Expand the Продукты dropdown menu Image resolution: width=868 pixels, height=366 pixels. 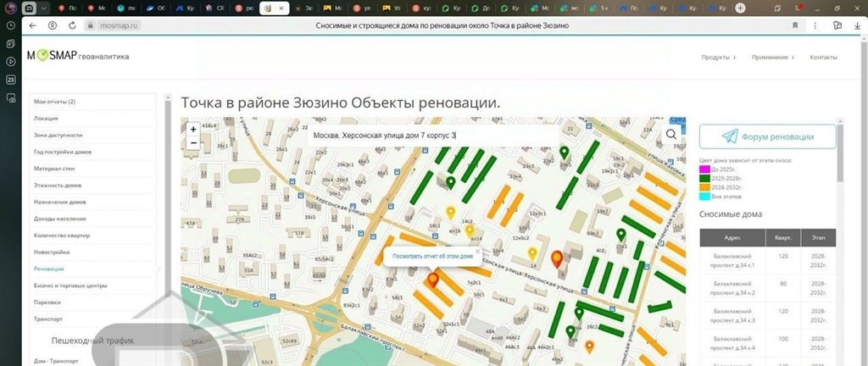tap(719, 58)
